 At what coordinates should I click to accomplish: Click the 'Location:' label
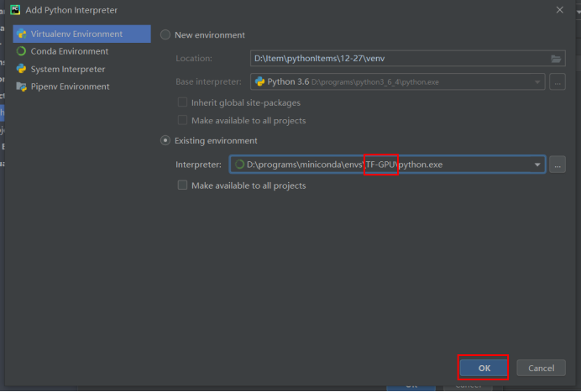[x=194, y=58]
